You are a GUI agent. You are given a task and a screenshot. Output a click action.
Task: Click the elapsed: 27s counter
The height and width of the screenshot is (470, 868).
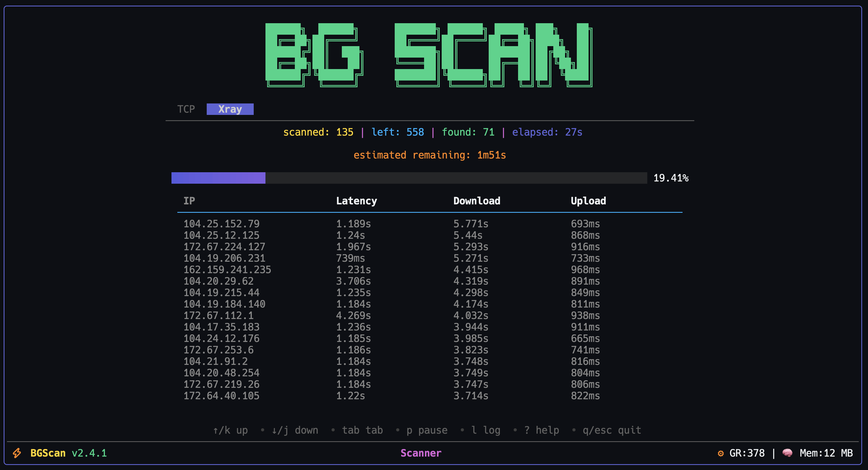tap(547, 132)
